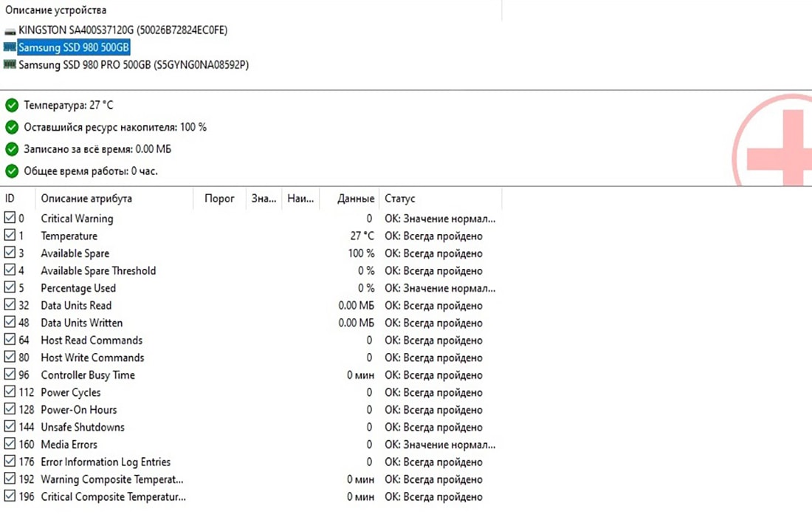Viewport: 812px width, 517px height.
Task: Toggle the Error Information Log Entries checkbox
Action: point(10,461)
